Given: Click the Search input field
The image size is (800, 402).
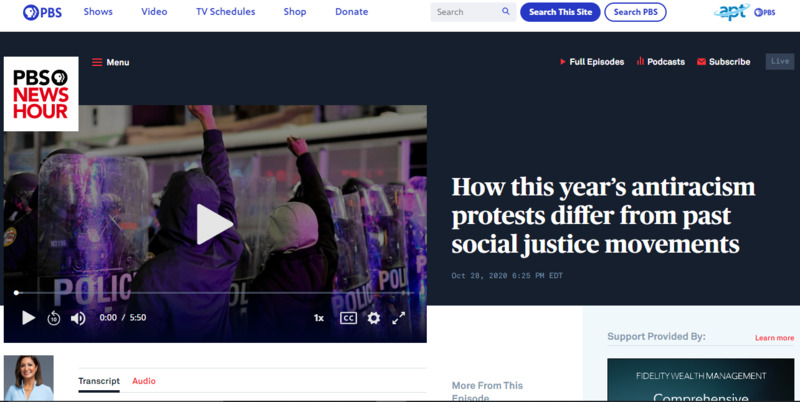Looking at the screenshot, I should click(463, 12).
